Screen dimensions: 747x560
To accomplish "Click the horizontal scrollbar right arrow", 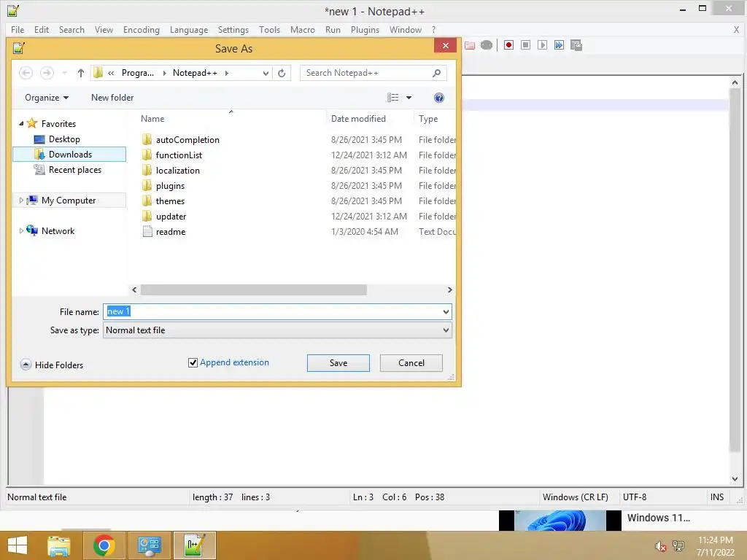I will click(x=449, y=290).
